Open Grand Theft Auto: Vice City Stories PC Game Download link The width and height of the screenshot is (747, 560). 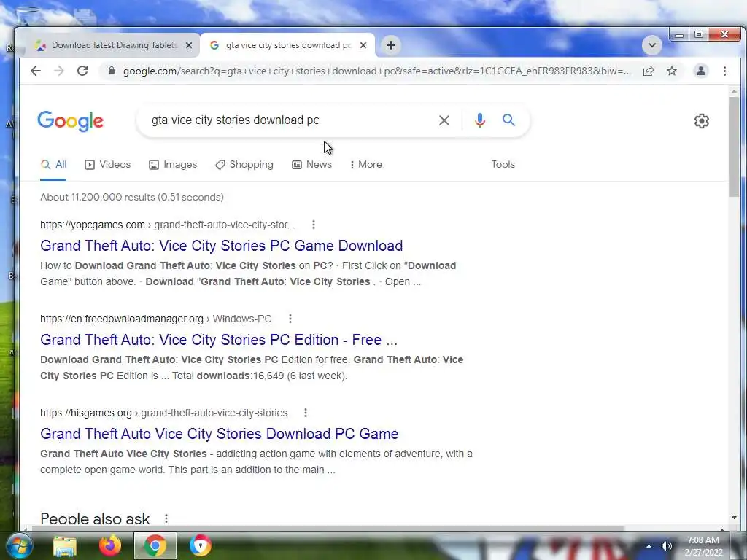(222, 246)
